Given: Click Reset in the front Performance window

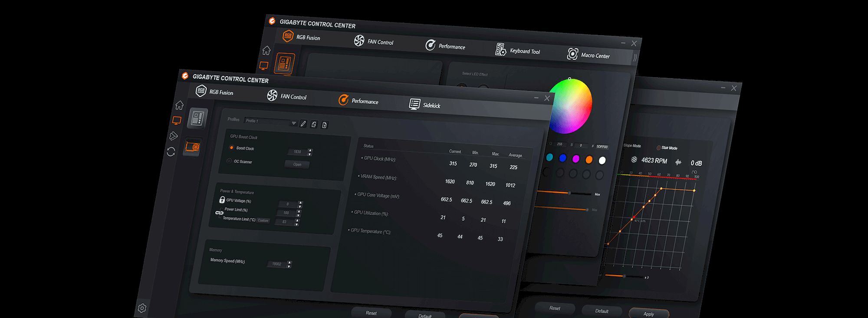Looking at the screenshot, I should pyautogui.click(x=371, y=313).
